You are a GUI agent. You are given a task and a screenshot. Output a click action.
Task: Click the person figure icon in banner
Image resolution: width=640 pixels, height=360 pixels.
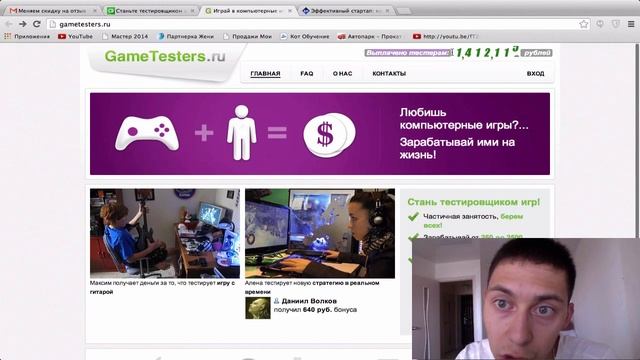pyautogui.click(x=242, y=133)
